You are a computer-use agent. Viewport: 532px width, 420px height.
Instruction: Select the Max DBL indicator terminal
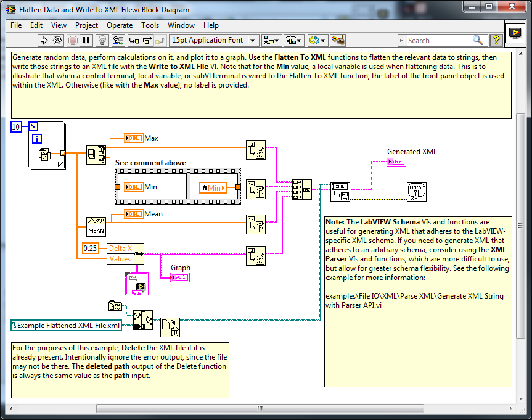[x=134, y=138]
